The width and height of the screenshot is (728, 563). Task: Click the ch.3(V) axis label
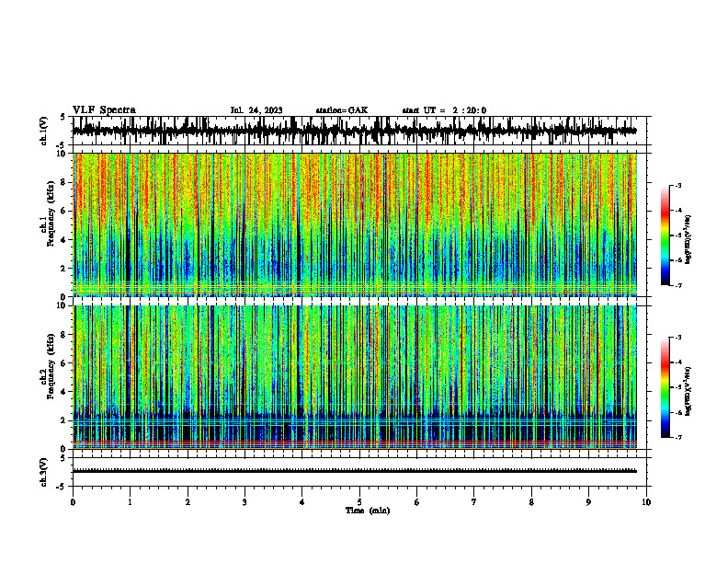point(44,473)
